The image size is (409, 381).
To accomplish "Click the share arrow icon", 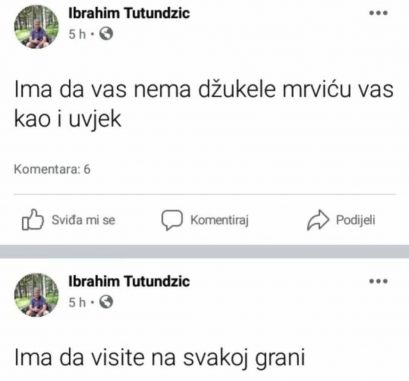I will (x=317, y=220).
